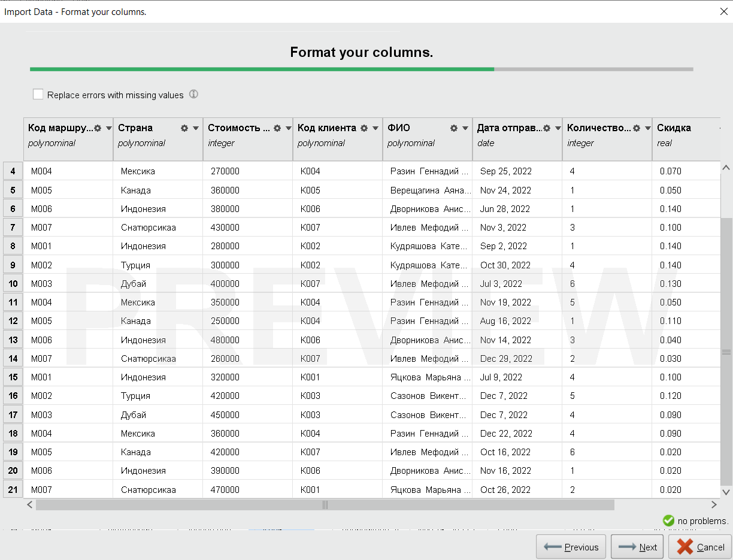Click cost cell 450000 in row 17
Viewport: 733px width, 560px height.
click(248, 414)
